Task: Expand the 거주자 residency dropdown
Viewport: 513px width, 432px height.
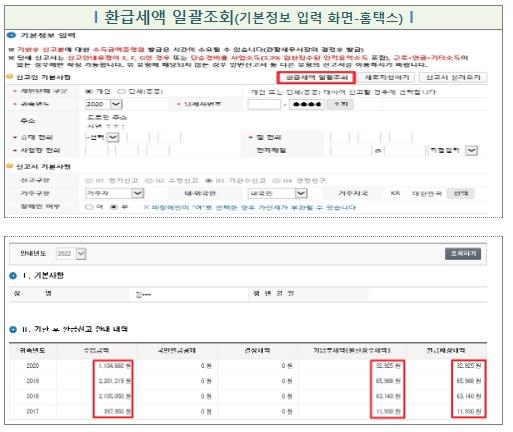Action: coord(137,193)
